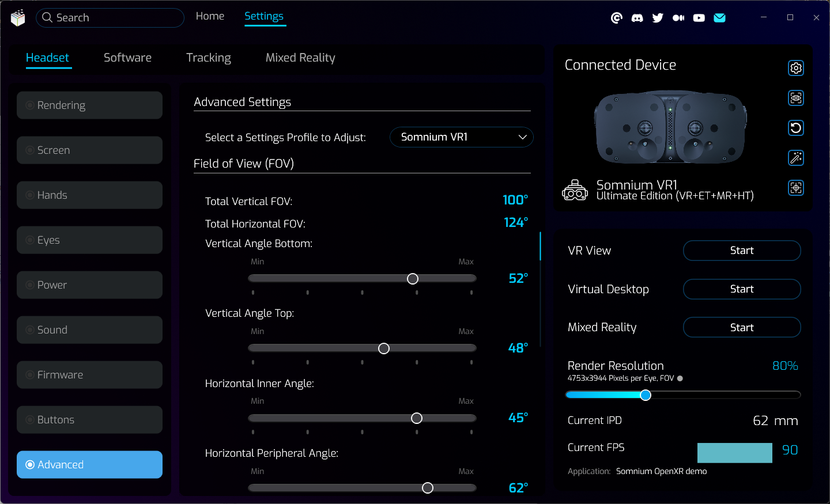Go to the Home menu item

click(210, 16)
